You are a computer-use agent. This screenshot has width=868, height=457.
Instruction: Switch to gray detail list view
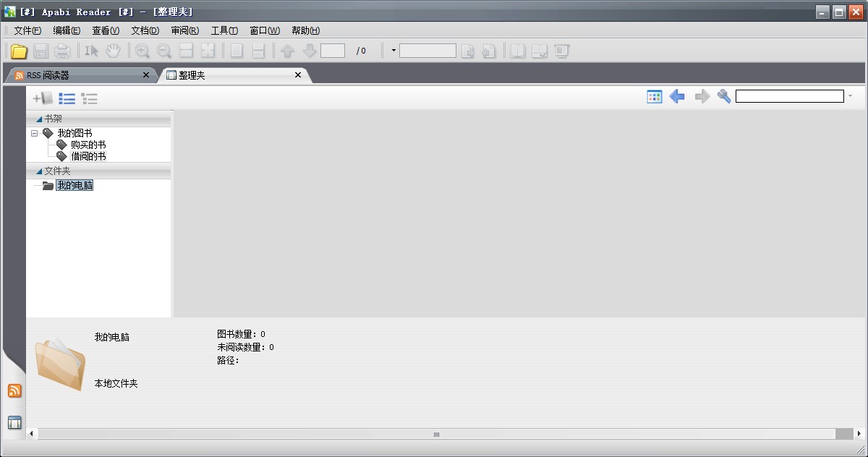(90, 98)
